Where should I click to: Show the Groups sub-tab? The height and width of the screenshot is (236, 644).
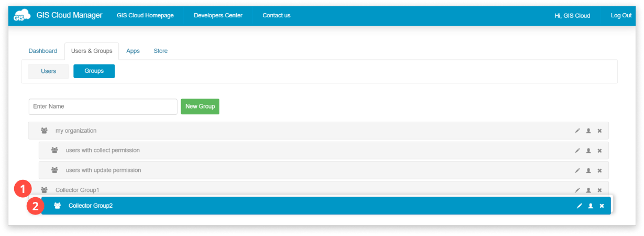pos(94,71)
